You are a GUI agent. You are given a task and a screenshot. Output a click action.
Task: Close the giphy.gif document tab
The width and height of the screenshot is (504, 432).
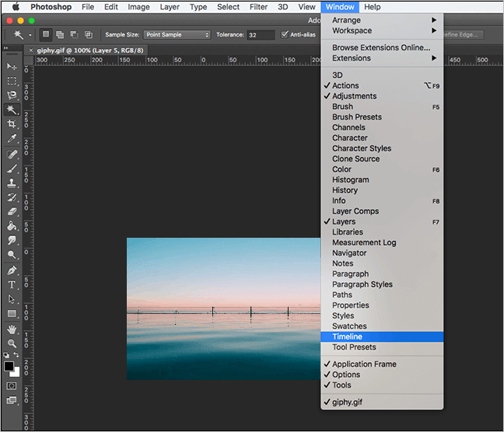pos(31,50)
